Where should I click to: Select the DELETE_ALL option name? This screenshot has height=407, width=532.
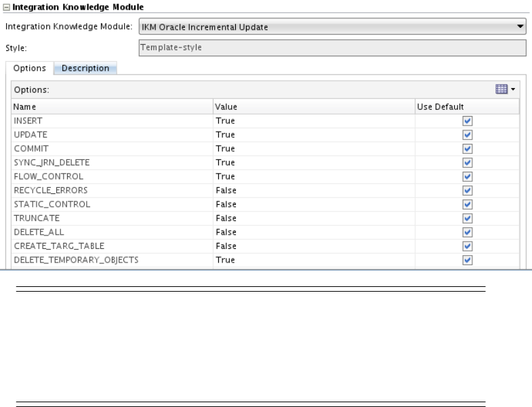pos(39,233)
